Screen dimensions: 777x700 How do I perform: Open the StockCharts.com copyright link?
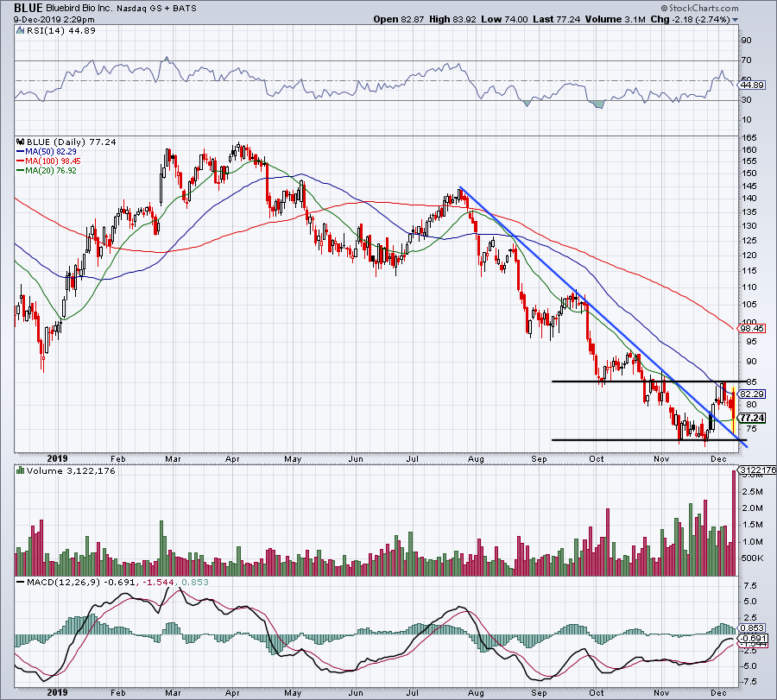click(x=699, y=8)
